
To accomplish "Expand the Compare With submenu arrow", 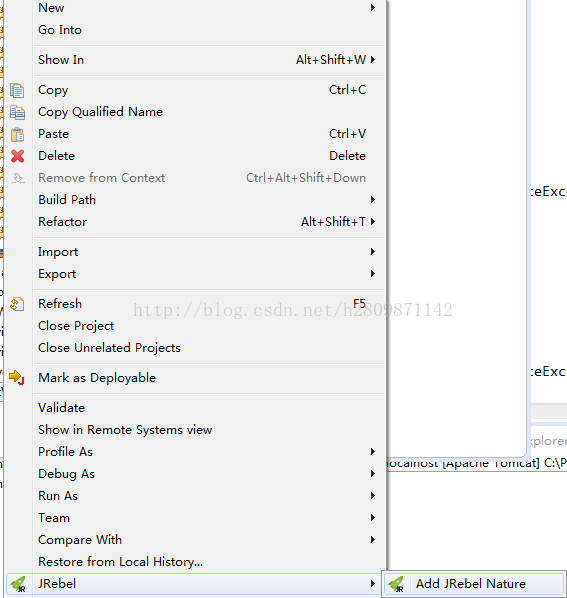I will [373, 540].
